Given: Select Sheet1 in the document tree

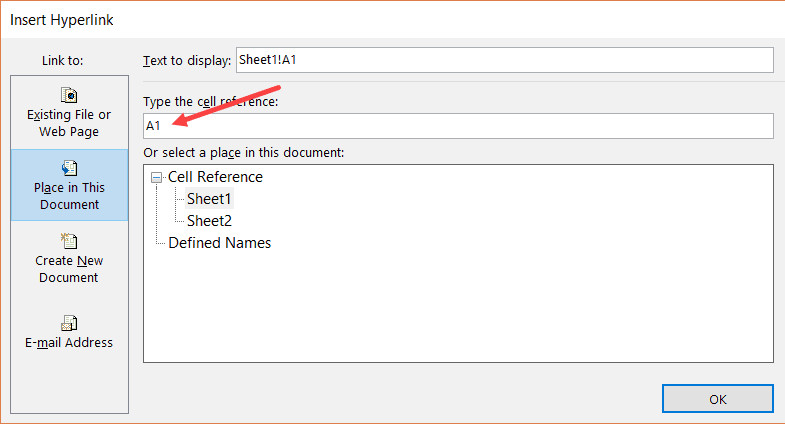Looking at the screenshot, I should click(209, 199).
